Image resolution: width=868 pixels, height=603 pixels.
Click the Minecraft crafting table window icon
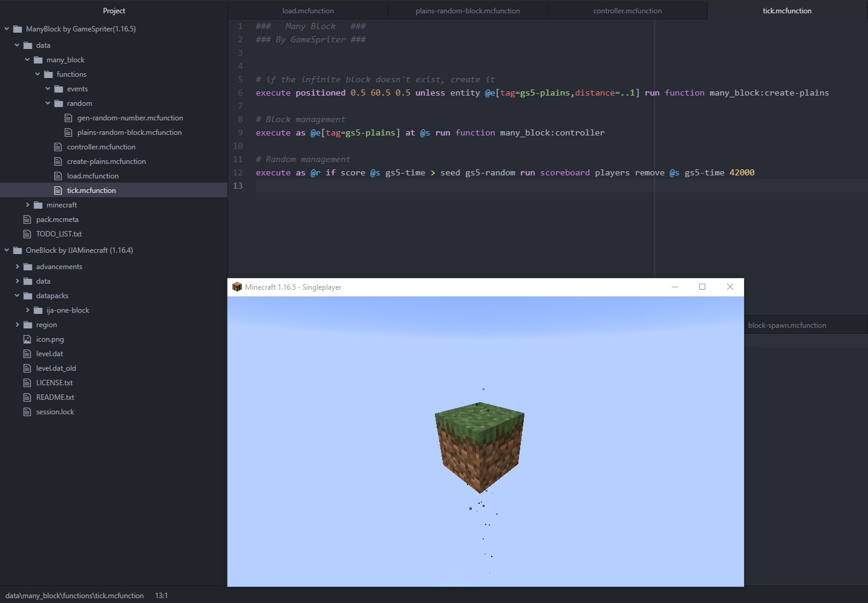tap(237, 287)
